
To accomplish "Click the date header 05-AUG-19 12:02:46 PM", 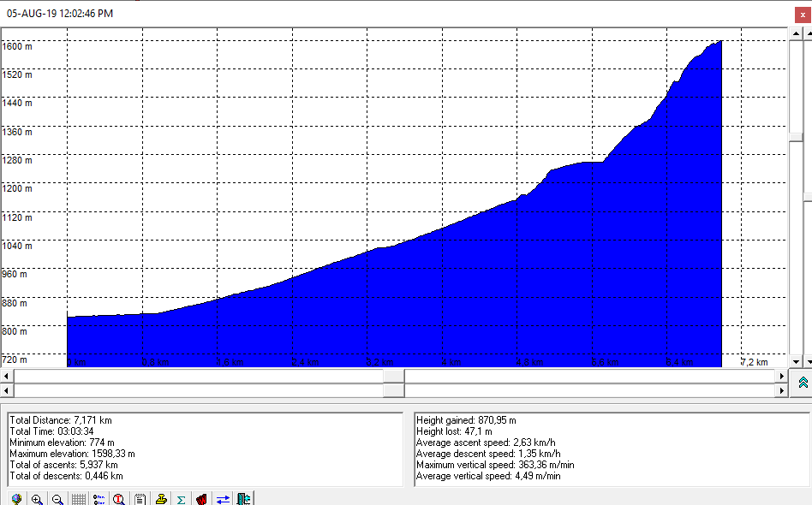I will [x=60, y=14].
